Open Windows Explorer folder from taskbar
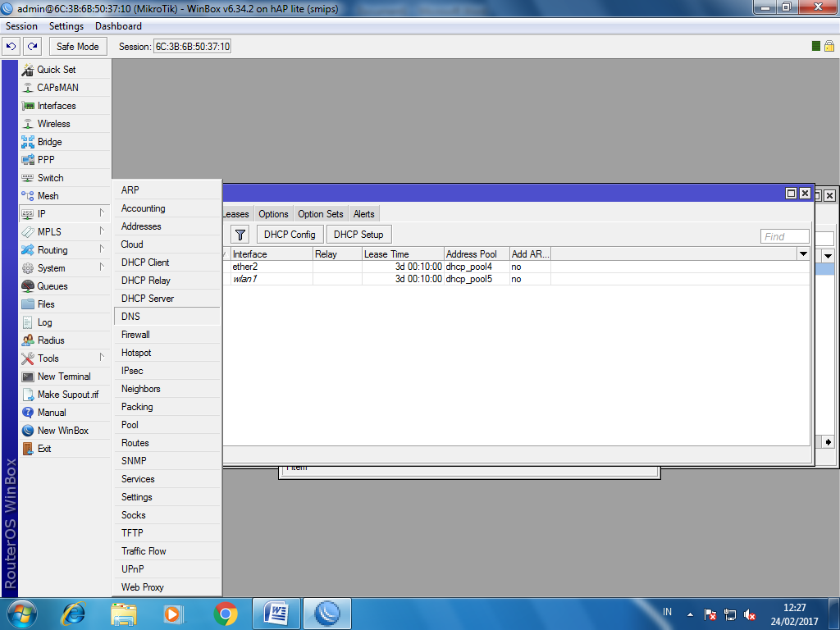 click(x=124, y=614)
